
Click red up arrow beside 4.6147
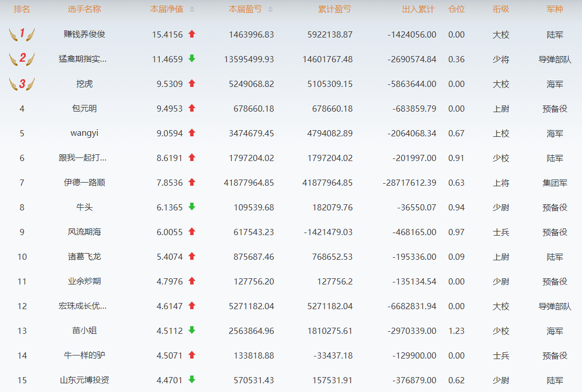[192, 306]
